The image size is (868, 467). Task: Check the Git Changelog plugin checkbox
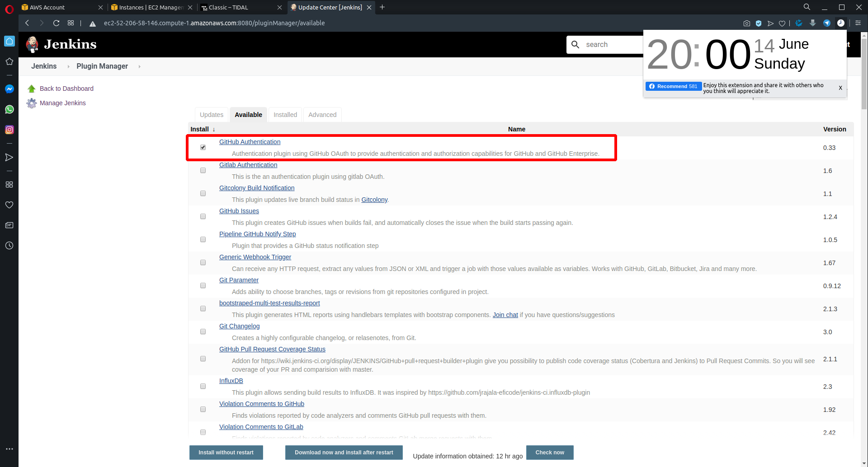click(x=203, y=332)
